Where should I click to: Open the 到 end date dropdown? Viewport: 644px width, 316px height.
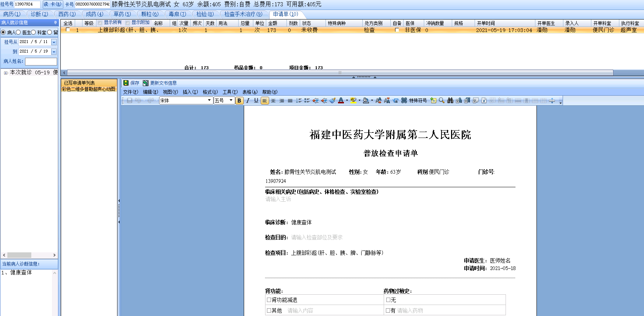54,52
